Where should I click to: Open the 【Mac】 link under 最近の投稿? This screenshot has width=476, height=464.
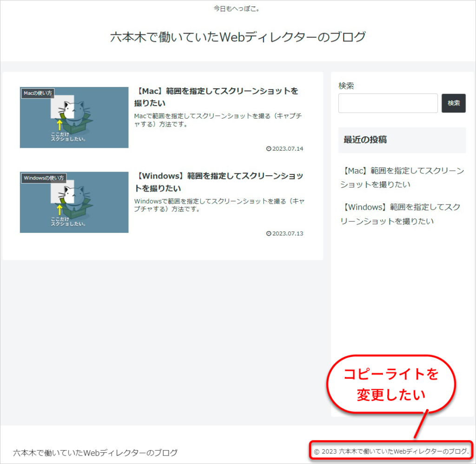[402, 177]
